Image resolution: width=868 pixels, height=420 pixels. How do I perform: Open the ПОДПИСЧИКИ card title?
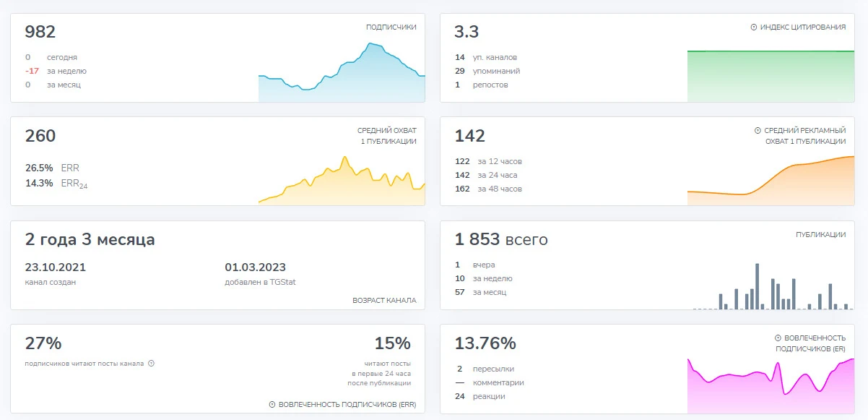[x=391, y=27]
